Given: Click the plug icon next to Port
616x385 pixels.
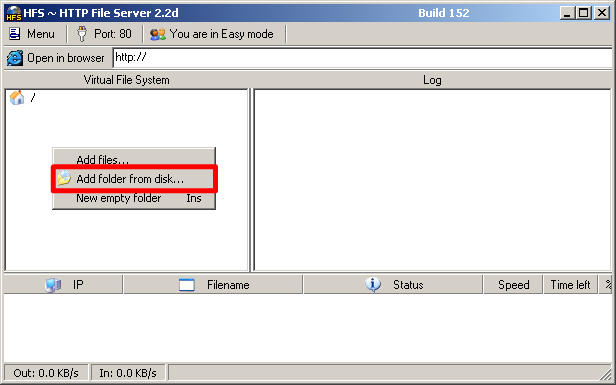Looking at the screenshot, I should pos(82,34).
